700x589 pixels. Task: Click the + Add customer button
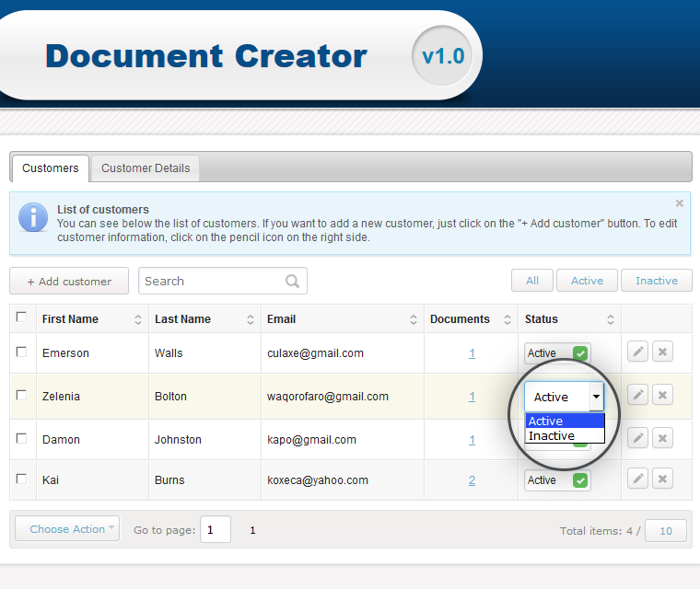pos(69,281)
